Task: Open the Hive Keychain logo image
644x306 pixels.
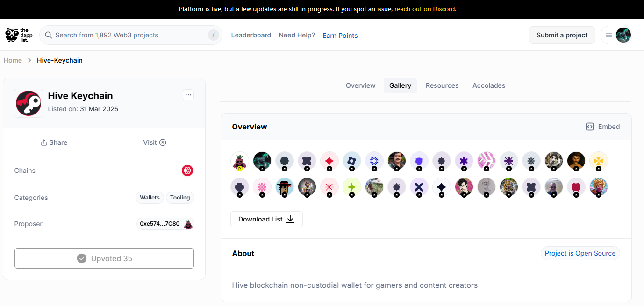Action: [29, 103]
